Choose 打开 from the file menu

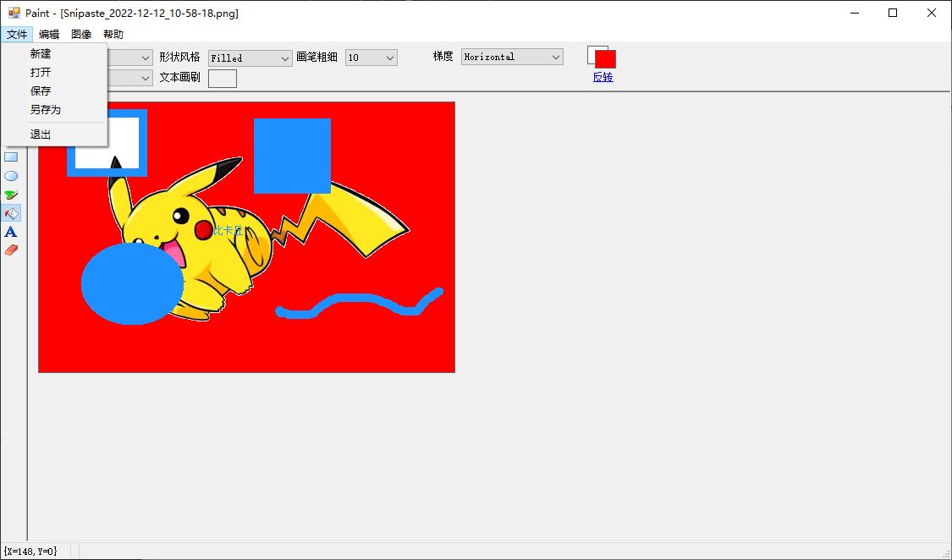click(x=55, y=72)
